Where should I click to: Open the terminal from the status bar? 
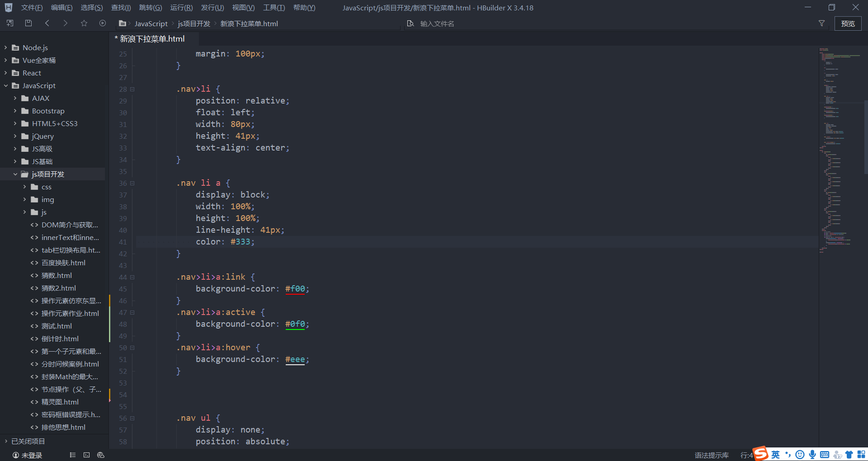click(86, 455)
